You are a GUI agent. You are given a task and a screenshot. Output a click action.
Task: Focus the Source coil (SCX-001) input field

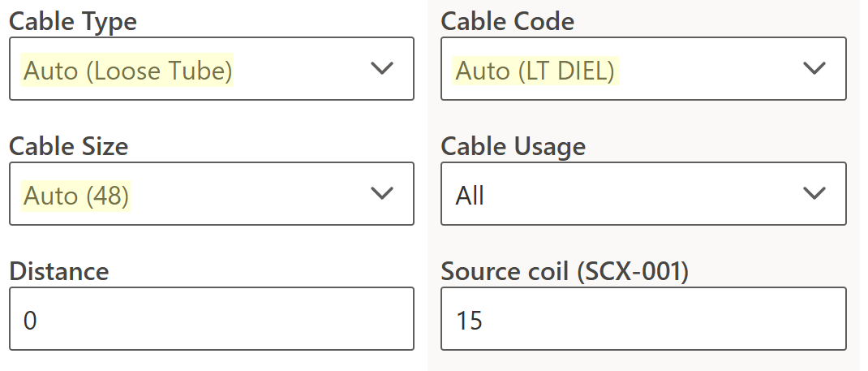tap(643, 319)
